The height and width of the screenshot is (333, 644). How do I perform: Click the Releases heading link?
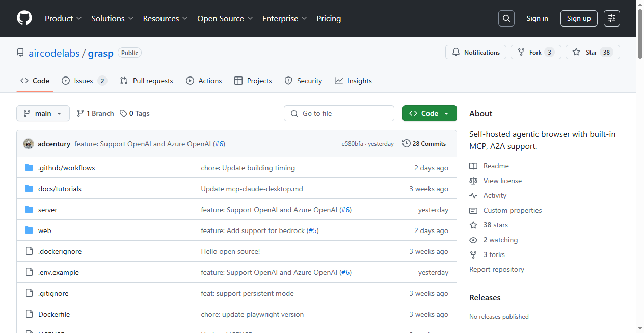(x=485, y=297)
